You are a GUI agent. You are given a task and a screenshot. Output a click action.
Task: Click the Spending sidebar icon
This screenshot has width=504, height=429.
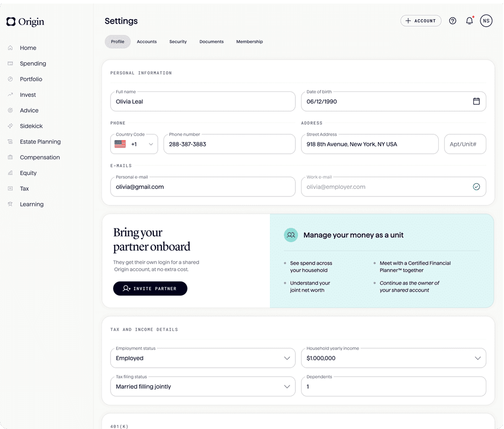tap(10, 64)
